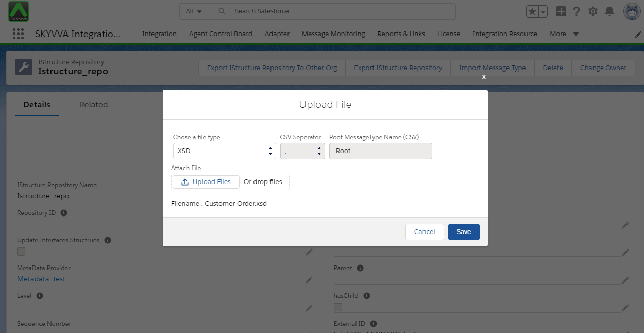Click the Upload Files button
Viewport: 644px width, 333px height.
[206, 182]
